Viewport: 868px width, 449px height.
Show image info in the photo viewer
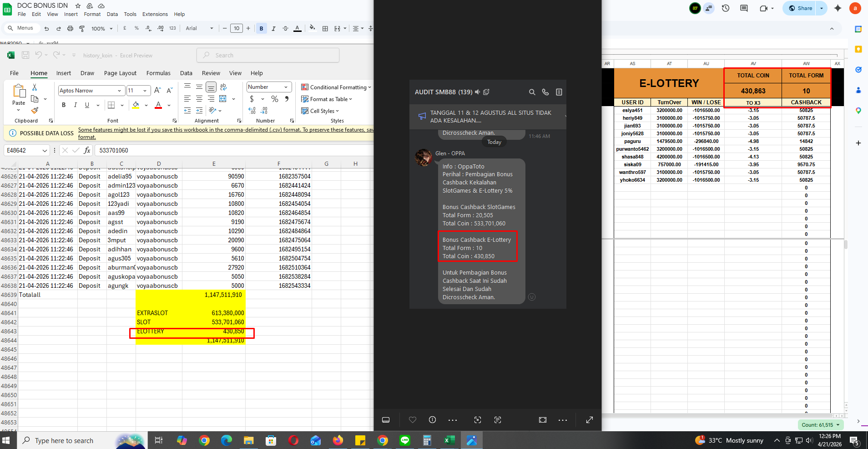pos(432,420)
